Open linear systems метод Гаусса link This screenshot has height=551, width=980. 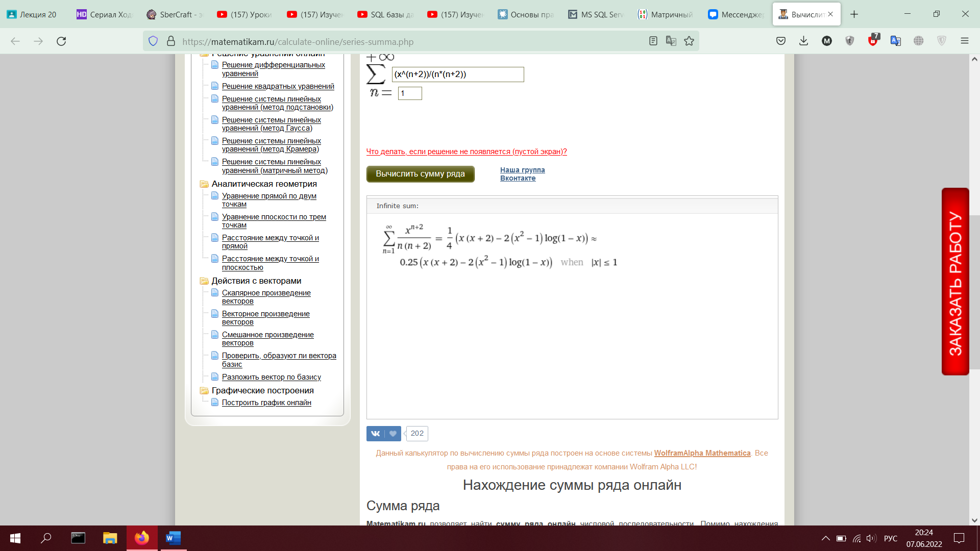pyautogui.click(x=272, y=124)
